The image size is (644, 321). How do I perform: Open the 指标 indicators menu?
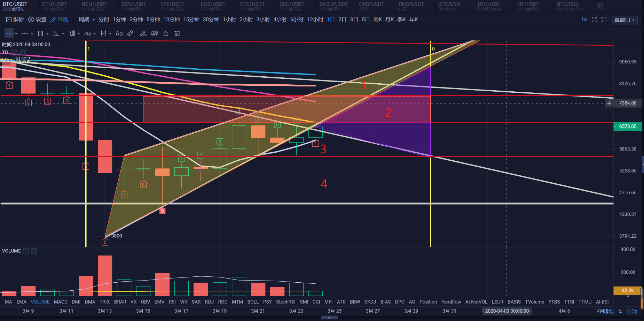pyautogui.click(x=15, y=20)
